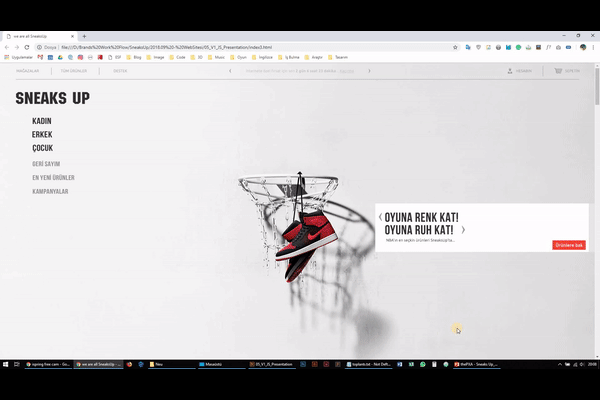The height and width of the screenshot is (400, 600).
Task: Open the Oyun bookmarks folder
Action: coord(238,57)
